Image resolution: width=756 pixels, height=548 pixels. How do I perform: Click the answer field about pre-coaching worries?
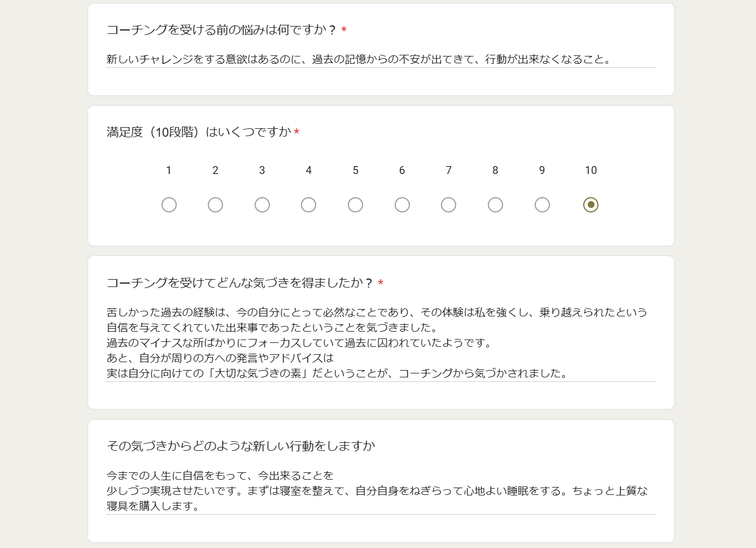pyautogui.click(x=381, y=59)
